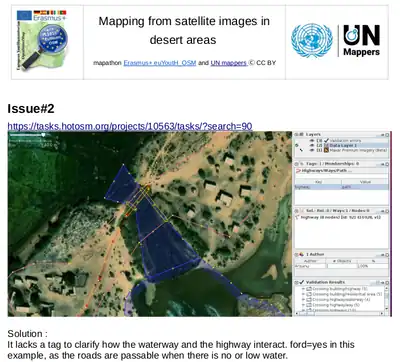Click the Author panel icon
This screenshot has height=362, width=400.
point(301,254)
